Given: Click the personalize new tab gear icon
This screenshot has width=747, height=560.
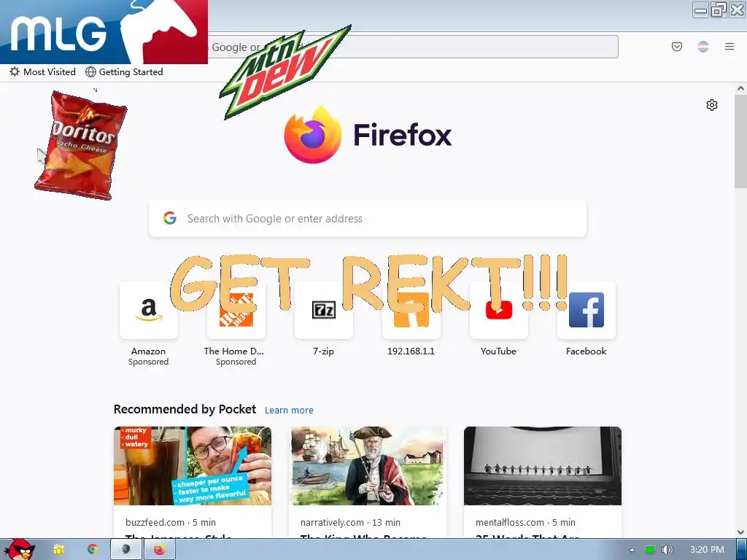Looking at the screenshot, I should coord(712,105).
